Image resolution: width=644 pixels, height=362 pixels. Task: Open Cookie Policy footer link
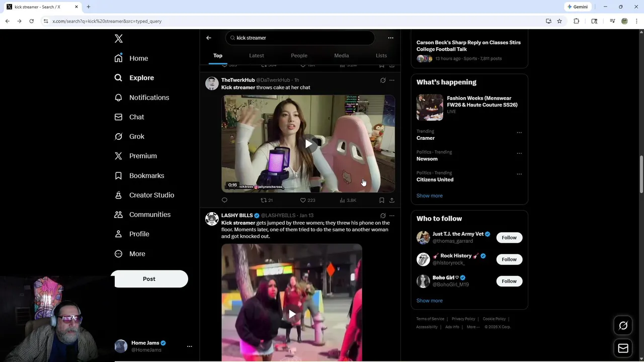(494, 319)
